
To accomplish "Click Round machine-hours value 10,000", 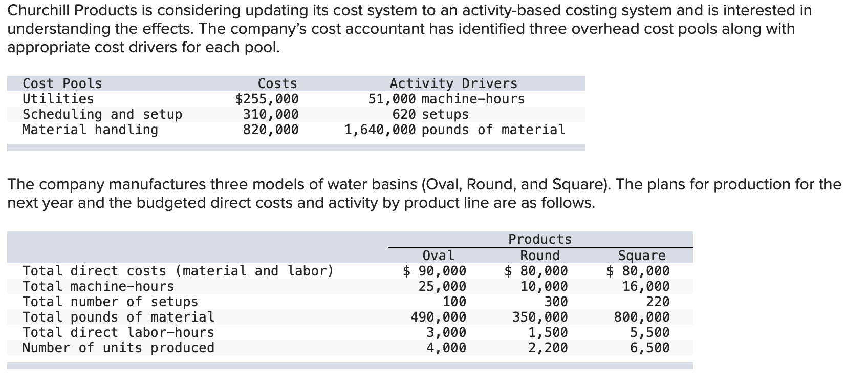I will coord(544,286).
